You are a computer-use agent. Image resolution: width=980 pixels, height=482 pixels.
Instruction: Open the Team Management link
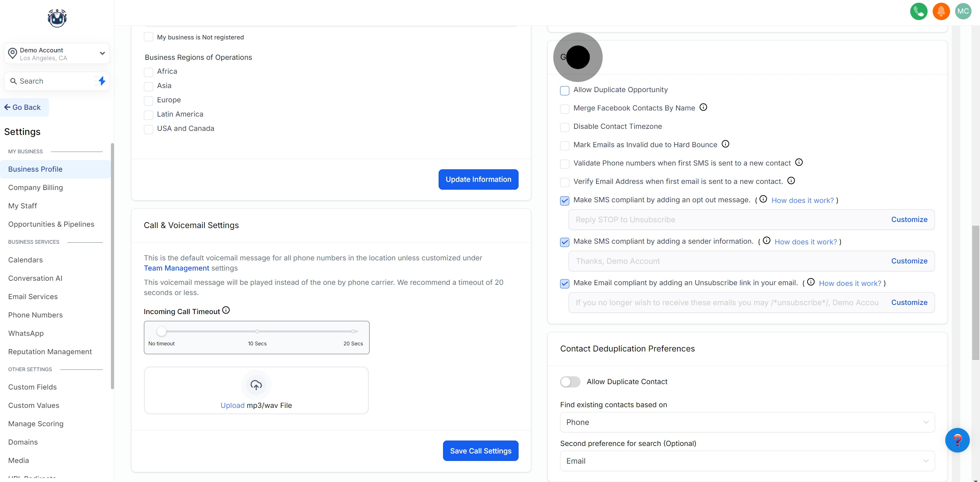pyautogui.click(x=176, y=268)
